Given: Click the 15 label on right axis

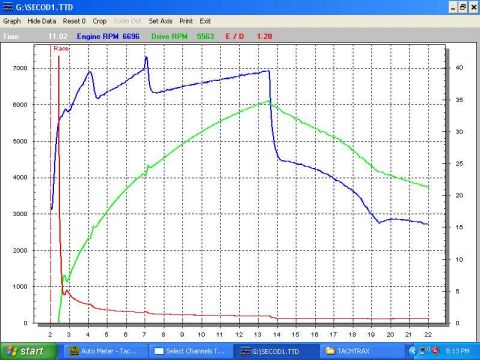Looking at the screenshot, I should (459, 227).
